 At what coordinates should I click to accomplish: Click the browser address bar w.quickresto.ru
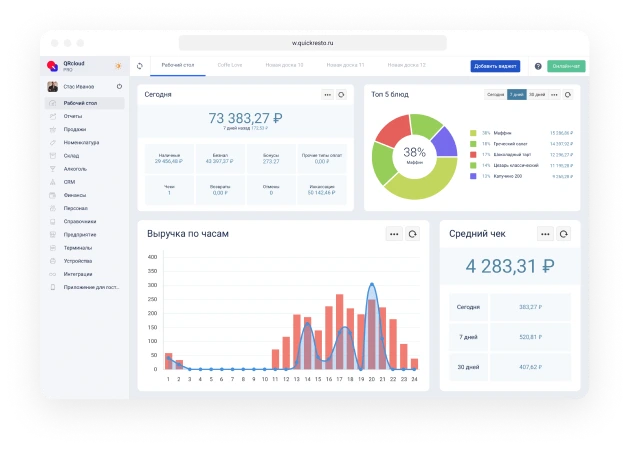point(312,43)
